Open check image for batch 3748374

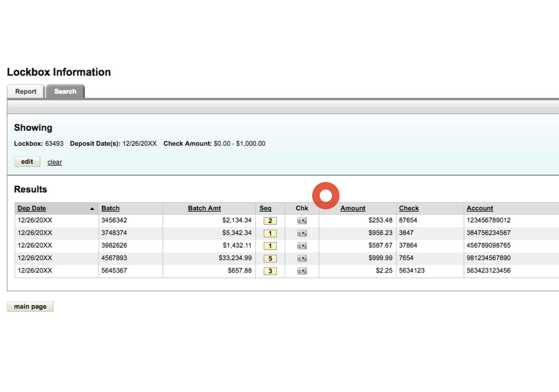coord(302,233)
